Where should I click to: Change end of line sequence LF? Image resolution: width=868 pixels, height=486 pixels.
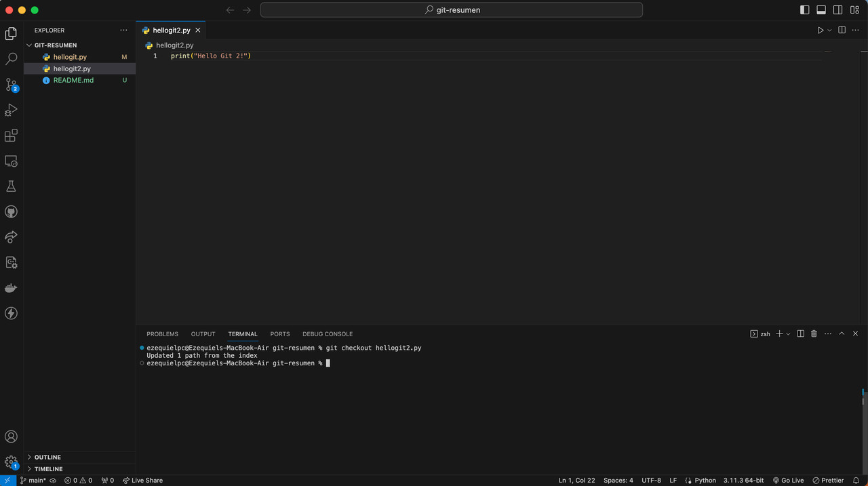(x=673, y=481)
